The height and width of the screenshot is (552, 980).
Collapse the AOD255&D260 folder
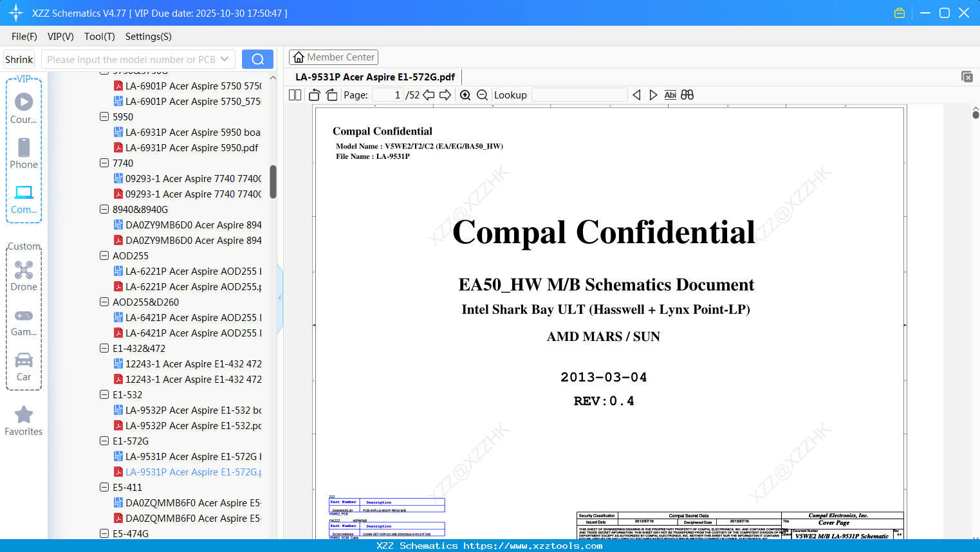point(104,302)
